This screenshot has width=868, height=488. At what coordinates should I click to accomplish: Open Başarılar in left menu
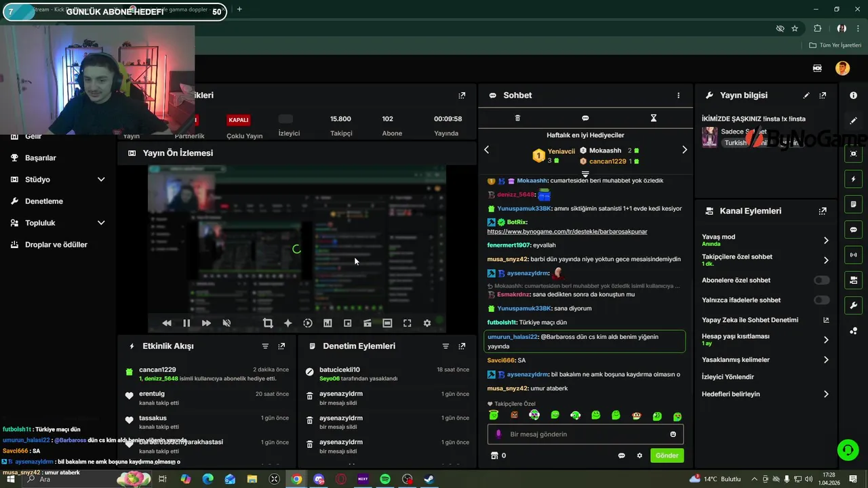point(41,158)
